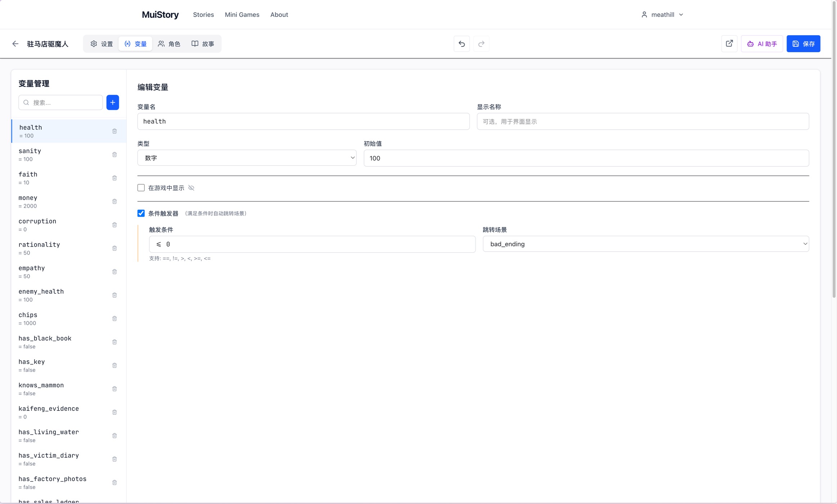
Task: Add a new variable with plus button
Action: coord(113,103)
